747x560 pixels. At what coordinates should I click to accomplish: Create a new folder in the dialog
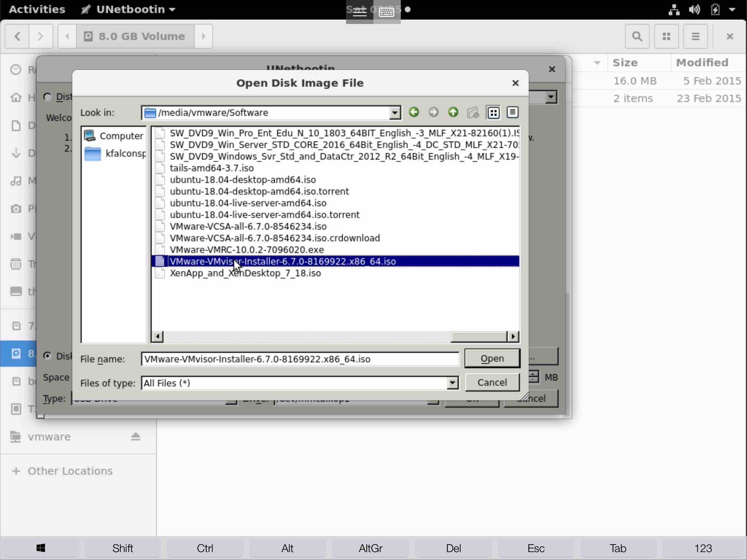[473, 112]
